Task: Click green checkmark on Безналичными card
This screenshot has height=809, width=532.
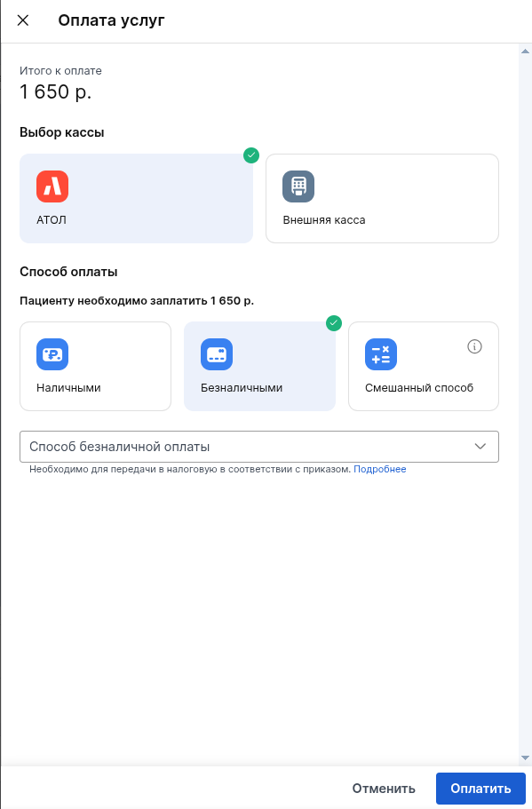Action: click(x=334, y=323)
